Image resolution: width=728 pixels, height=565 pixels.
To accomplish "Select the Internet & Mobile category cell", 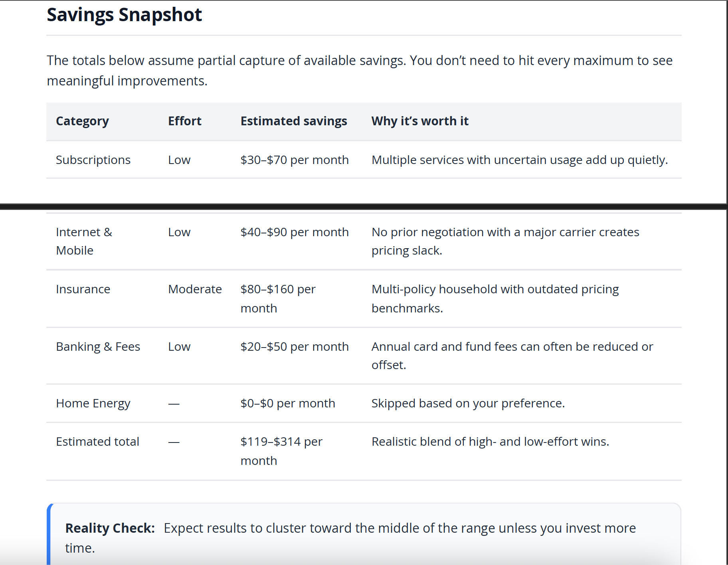I will (x=84, y=241).
